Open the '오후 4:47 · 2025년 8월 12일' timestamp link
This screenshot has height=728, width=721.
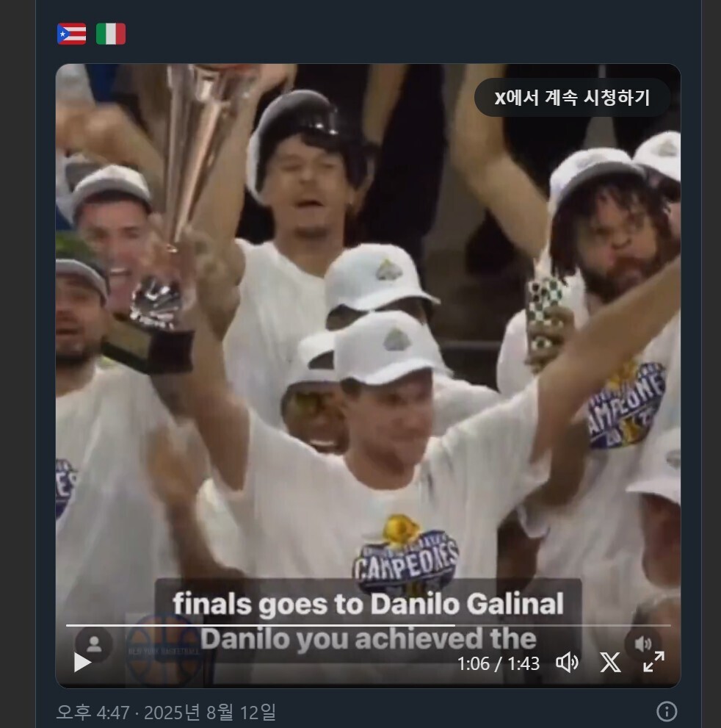click(x=166, y=712)
